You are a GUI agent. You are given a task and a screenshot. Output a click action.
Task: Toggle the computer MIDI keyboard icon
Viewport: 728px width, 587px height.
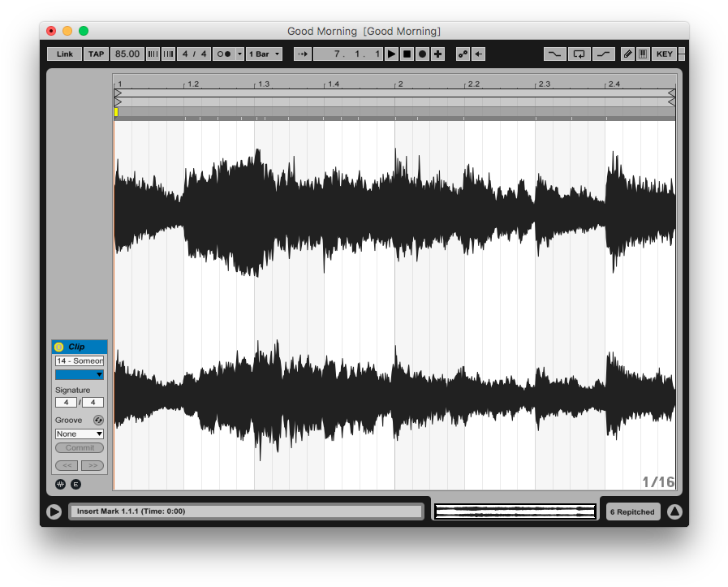(x=642, y=54)
